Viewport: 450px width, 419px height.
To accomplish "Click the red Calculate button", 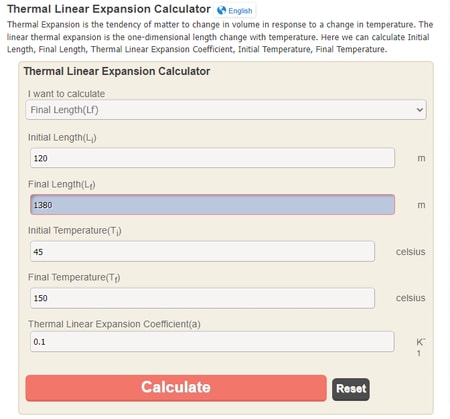I will pyautogui.click(x=176, y=388).
